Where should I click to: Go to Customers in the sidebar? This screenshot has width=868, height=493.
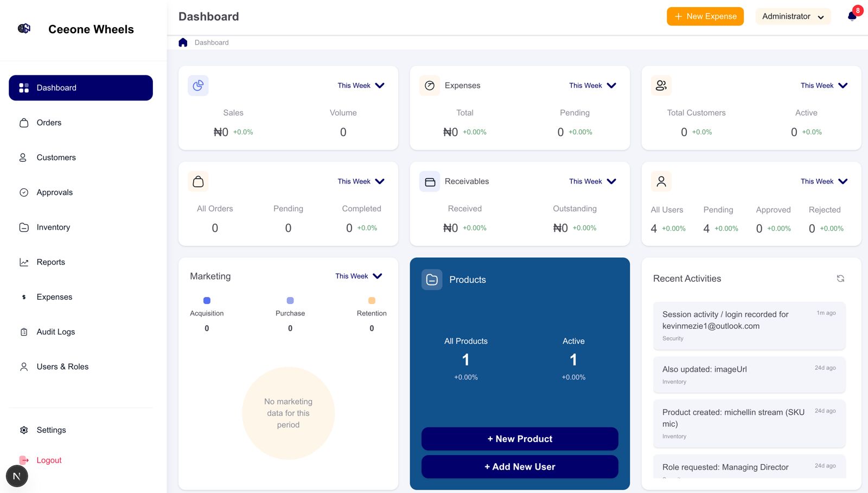[81, 157]
